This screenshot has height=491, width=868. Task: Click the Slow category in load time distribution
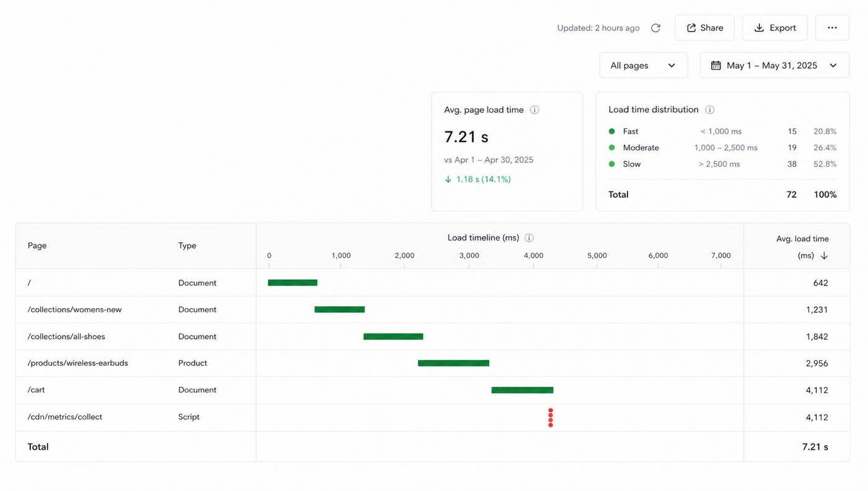pyautogui.click(x=632, y=164)
